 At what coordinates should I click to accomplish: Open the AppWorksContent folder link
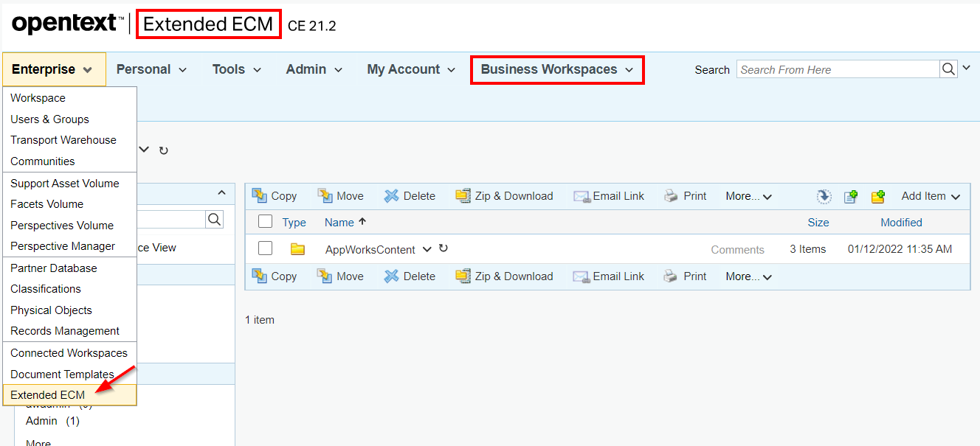point(370,250)
